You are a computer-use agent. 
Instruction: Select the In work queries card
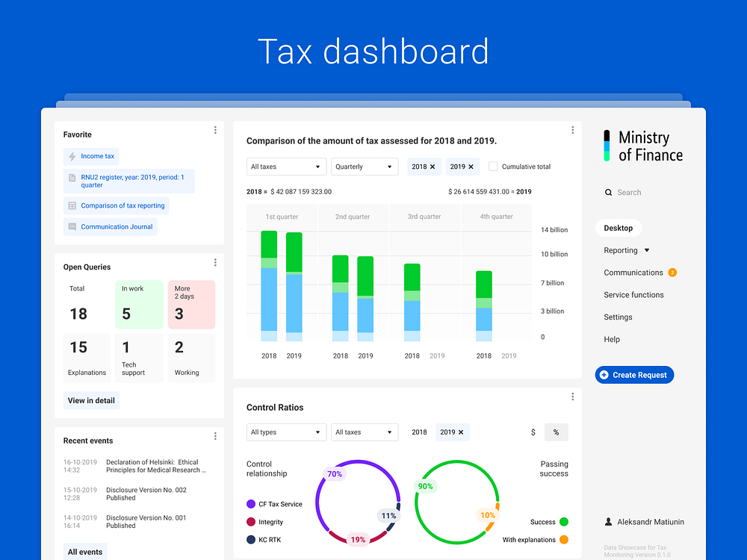[139, 305]
